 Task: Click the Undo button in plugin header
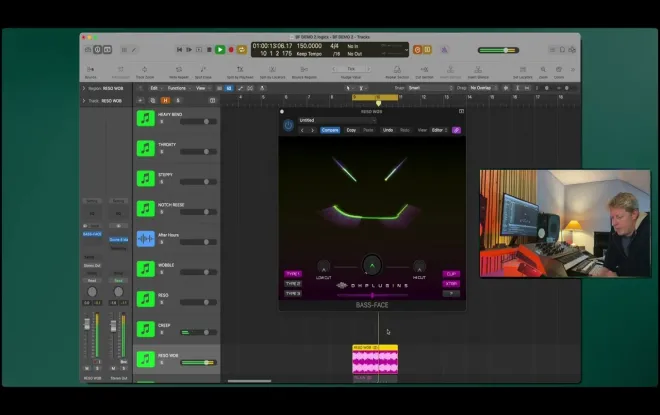[x=388, y=130]
